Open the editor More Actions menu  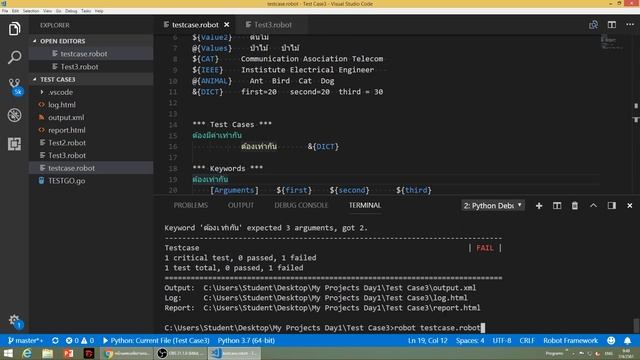[x=630, y=25]
